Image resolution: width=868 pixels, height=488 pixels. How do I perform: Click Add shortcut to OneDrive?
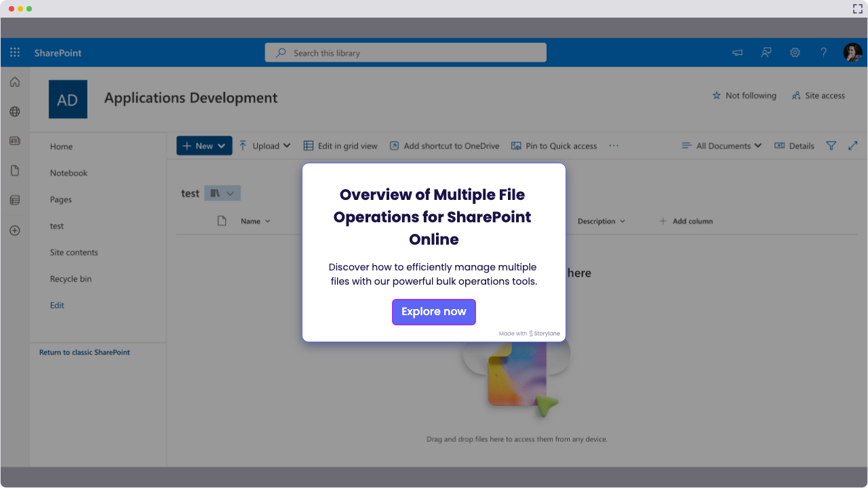click(444, 146)
